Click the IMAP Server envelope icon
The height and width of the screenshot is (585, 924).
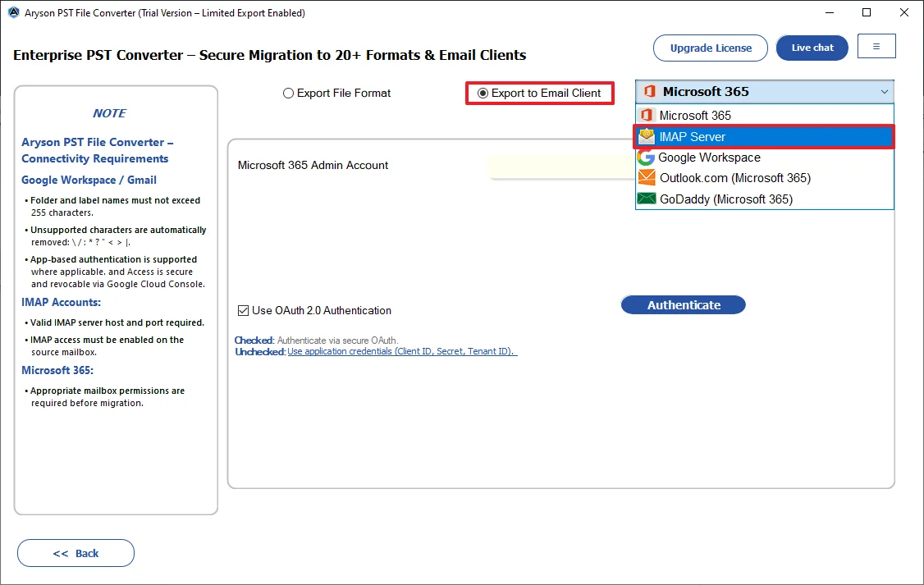(647, 136)
